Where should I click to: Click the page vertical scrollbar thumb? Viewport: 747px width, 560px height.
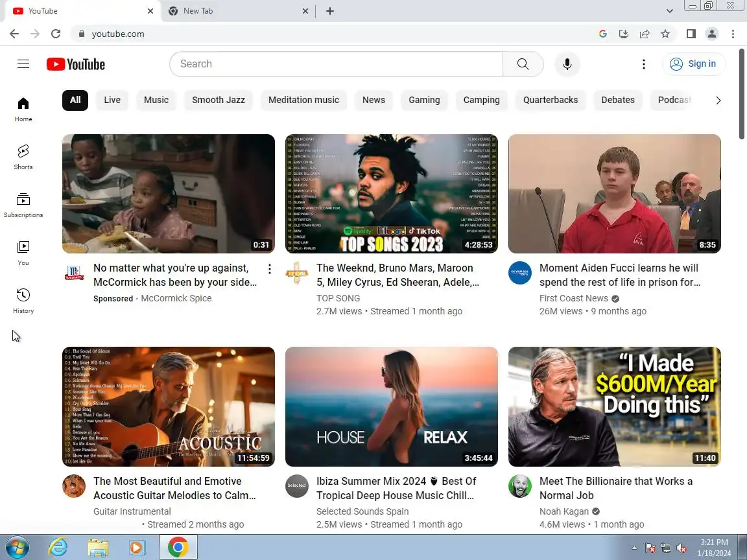coord(742,94)
